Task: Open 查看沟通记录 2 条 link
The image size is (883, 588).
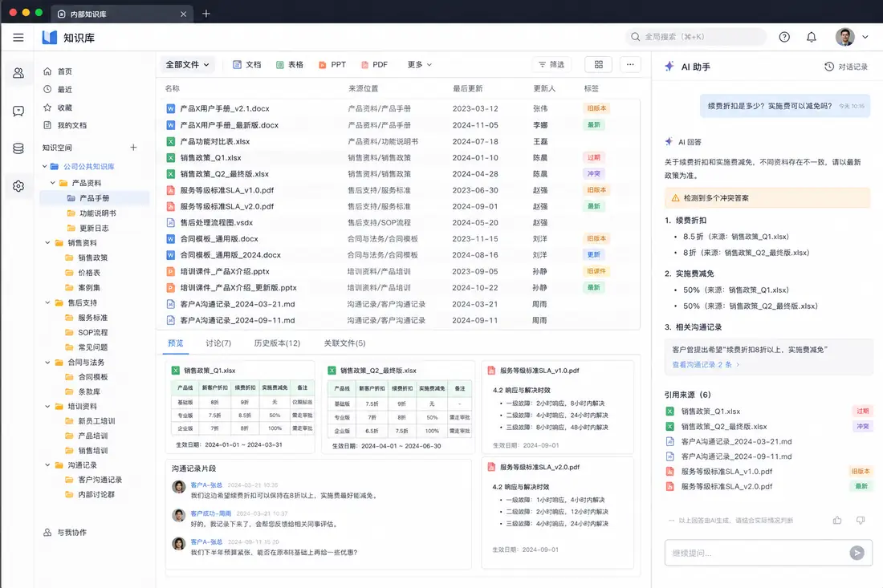Action: 706,365
